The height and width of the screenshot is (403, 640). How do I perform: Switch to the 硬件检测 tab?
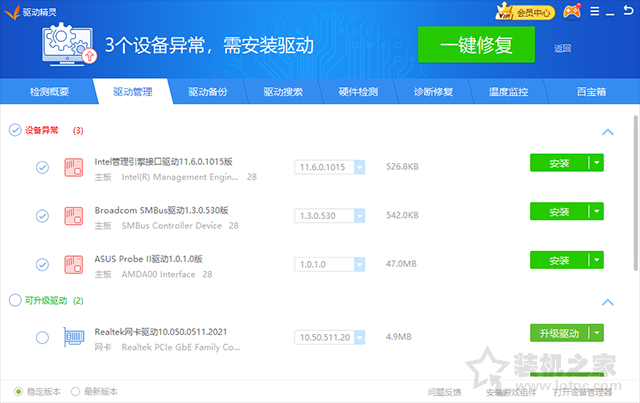tap(358, 91)
